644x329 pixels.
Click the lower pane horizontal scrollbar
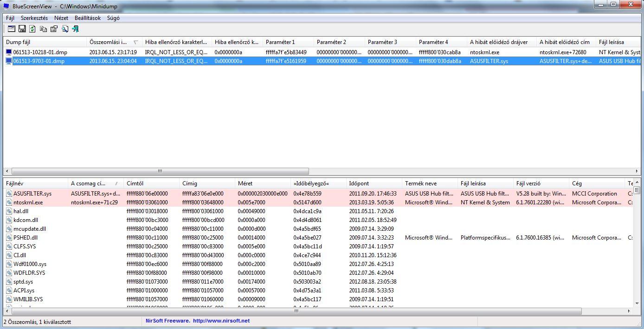pos(297,311)
